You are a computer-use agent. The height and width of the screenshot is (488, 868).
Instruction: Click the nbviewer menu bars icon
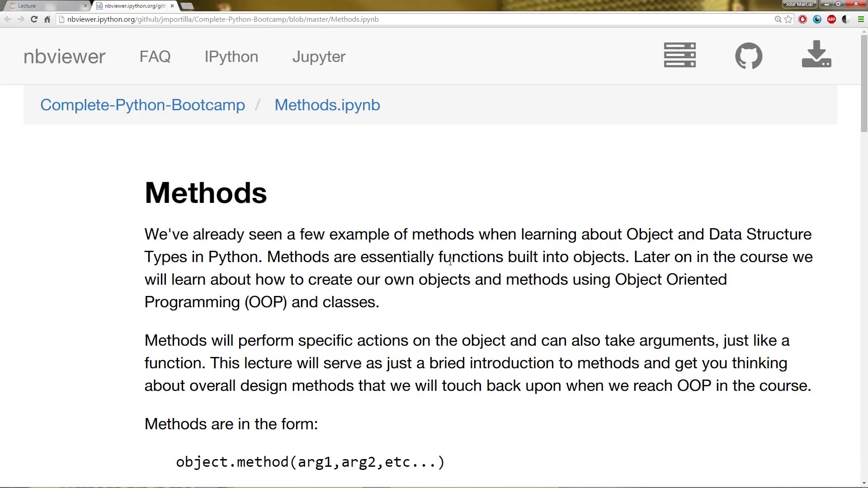679,55
